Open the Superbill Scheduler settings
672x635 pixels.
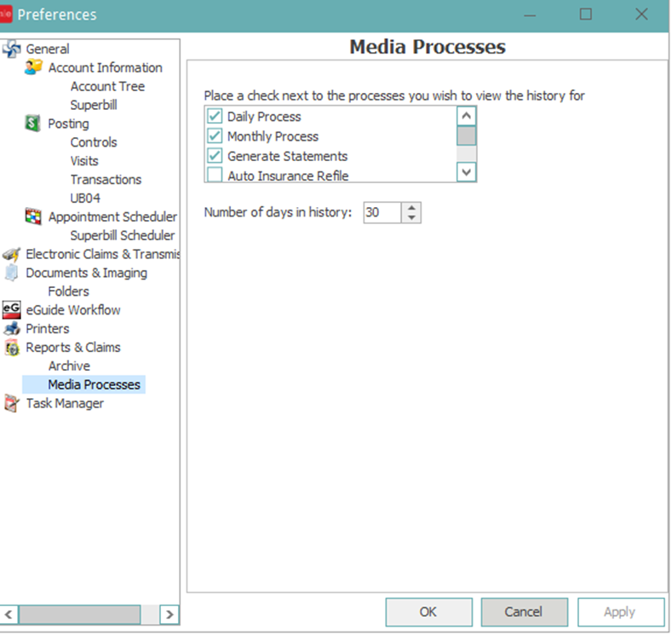coord(122,235)
